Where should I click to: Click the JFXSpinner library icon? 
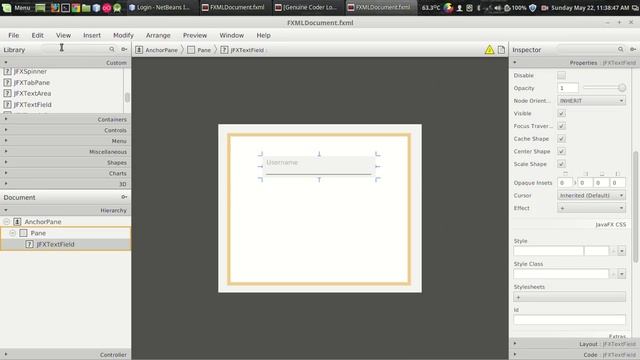[7, 71]
